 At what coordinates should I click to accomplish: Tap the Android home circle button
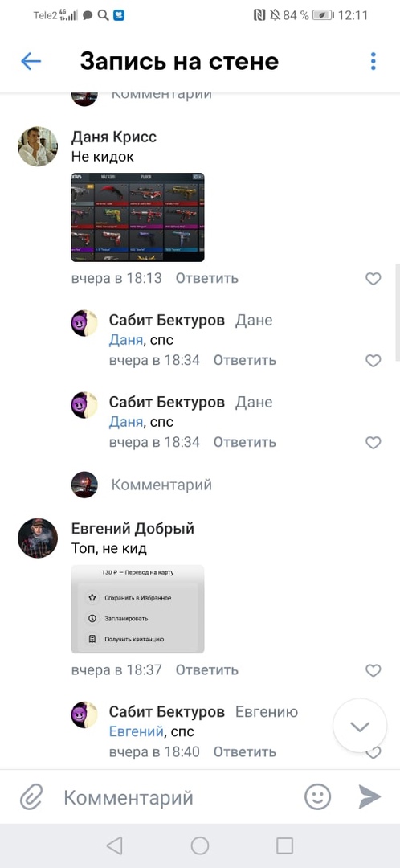pos(200,845)
